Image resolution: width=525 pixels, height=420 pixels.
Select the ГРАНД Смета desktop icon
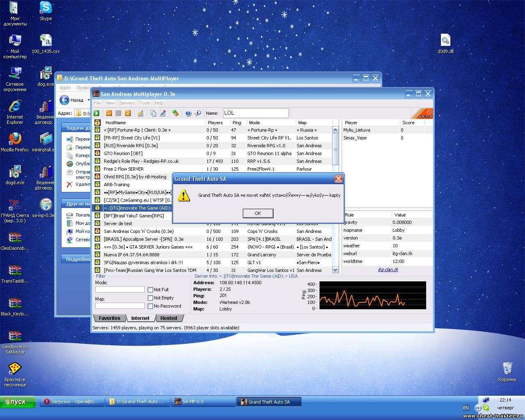tap(15, 210)
